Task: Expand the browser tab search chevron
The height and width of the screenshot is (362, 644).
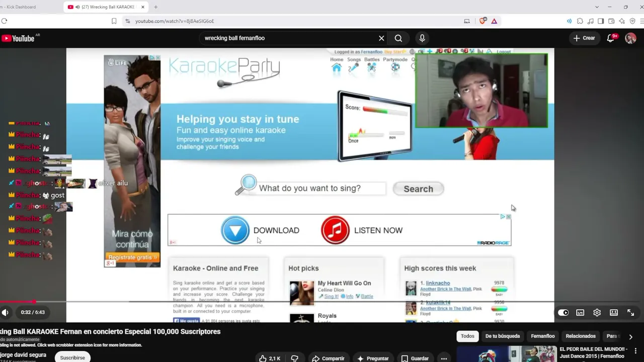Action: click(x=597, y=7)
